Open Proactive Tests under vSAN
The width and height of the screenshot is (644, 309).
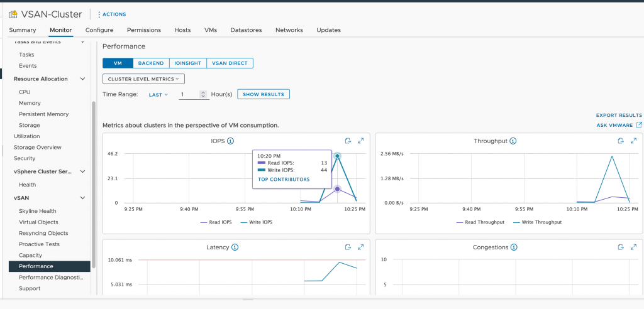coord(39,244)
